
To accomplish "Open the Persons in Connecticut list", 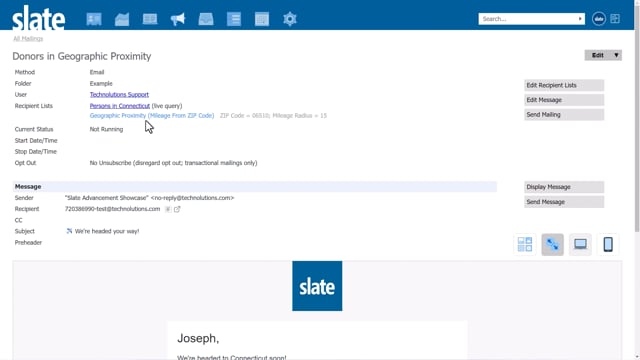I will (120, 106).
